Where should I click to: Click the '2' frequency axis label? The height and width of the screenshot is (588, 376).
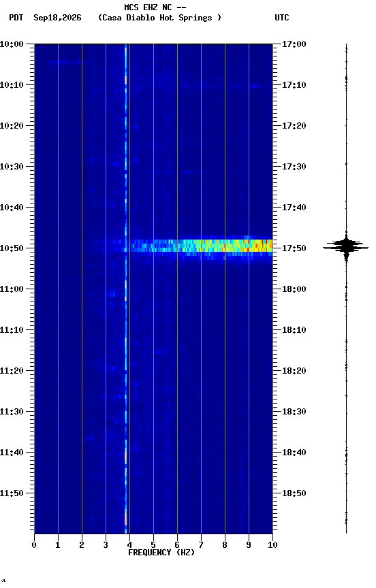(x=82, y=545)
